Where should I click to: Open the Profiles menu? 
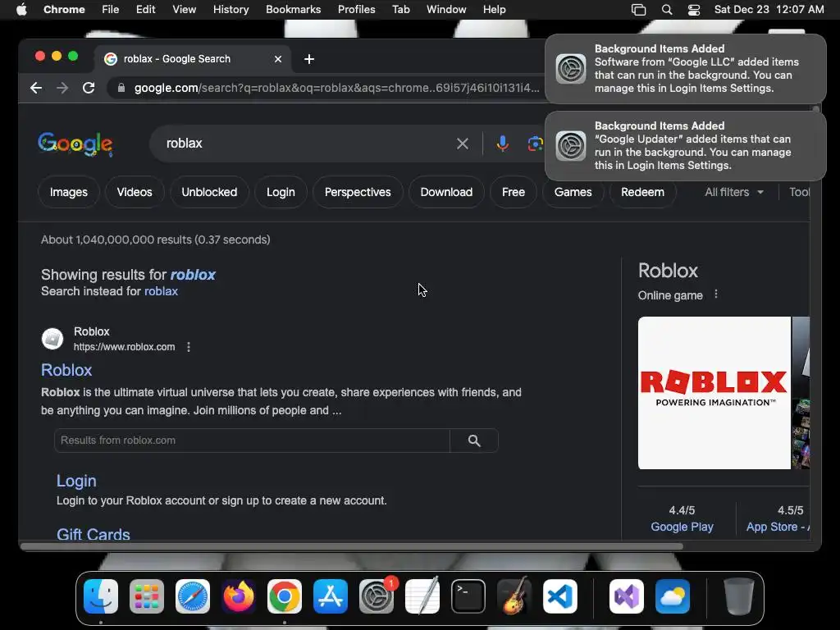tap(356, 10)
